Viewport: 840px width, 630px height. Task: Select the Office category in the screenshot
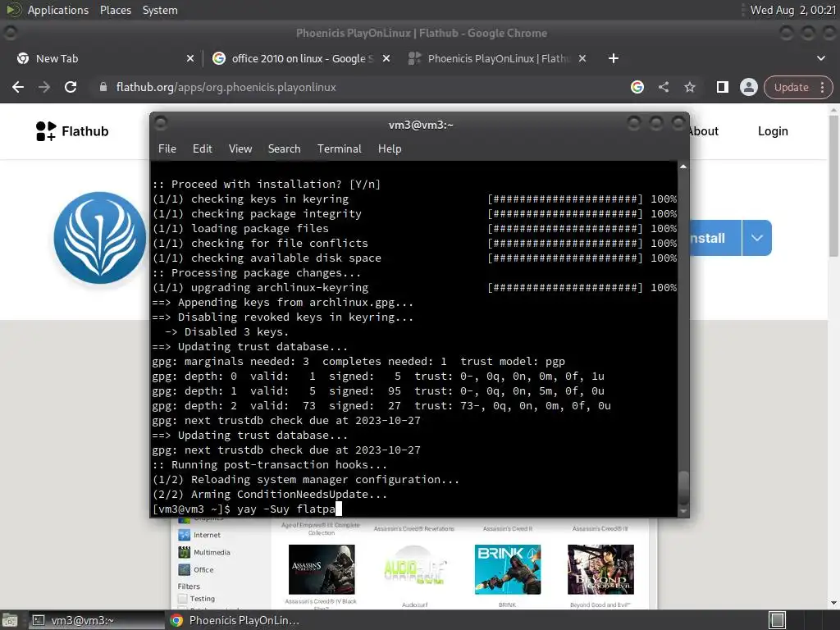pyautogui.click(x=196, y=569)
